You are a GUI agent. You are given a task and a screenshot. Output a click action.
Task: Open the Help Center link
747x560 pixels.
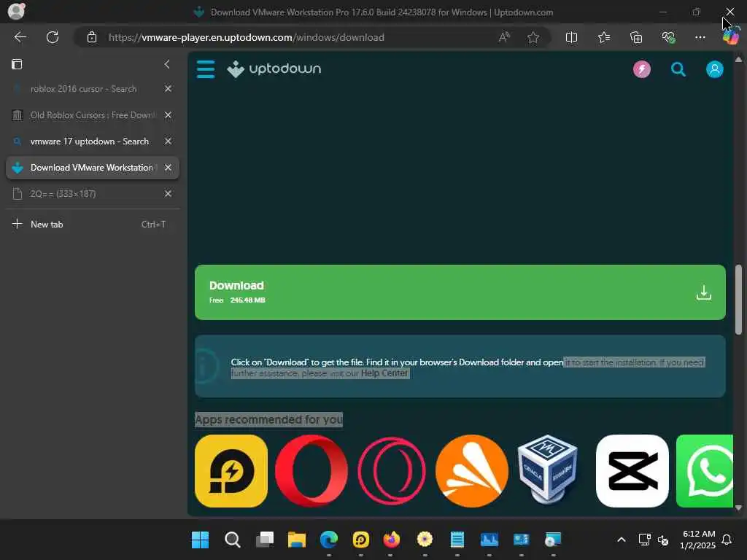[x=384, y=373]
